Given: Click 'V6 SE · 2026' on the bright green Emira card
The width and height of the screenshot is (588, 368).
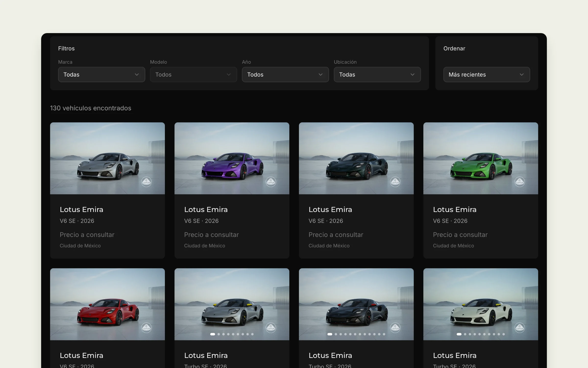Looking at the screenshot, I should click(450, 221).
